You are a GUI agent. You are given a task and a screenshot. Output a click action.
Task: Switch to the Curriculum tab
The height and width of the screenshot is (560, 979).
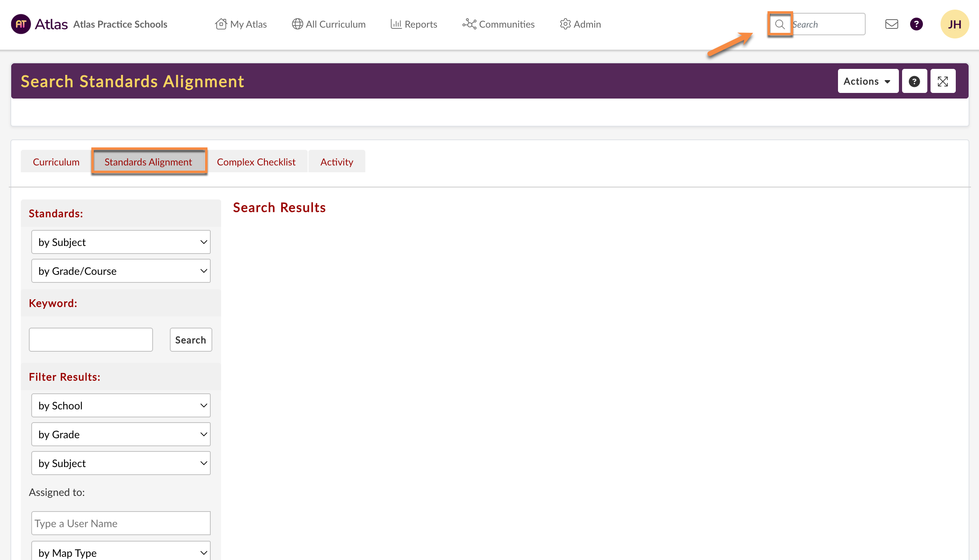coord(56,162)
